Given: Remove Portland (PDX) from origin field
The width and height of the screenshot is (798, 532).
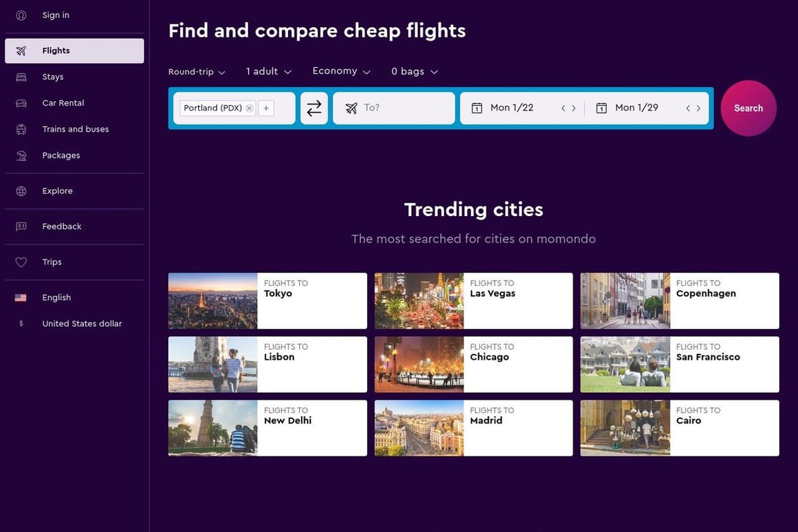Looking at the screenshot, I should click(x=249, y=108).
